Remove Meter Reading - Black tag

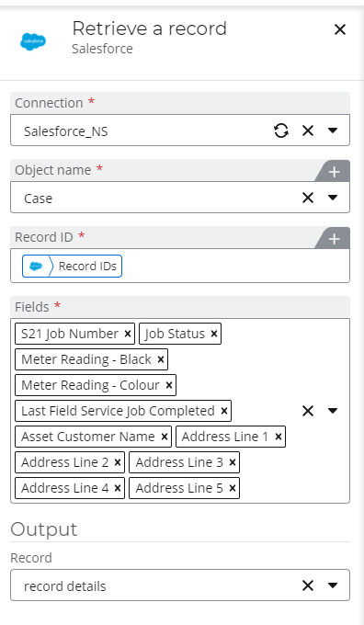tap(161, 359)
